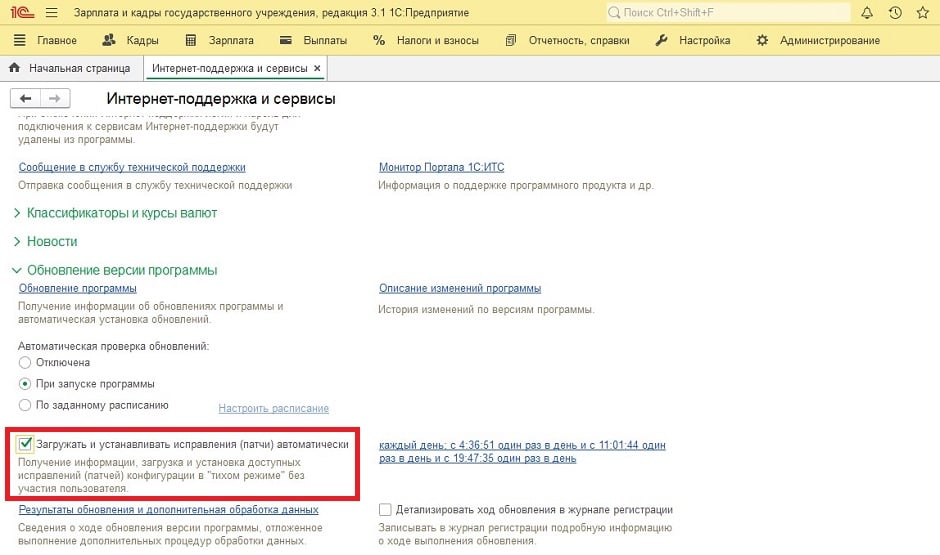The width and height of the screenshot is (940, 555).
Task: Switch to Интернет-поддержка и сервисы tab
Action: pyautogui.click(x=230, y=68)
